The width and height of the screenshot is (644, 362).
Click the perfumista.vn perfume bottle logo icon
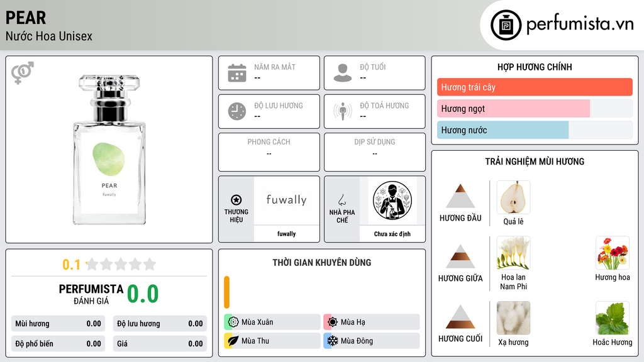506,25
